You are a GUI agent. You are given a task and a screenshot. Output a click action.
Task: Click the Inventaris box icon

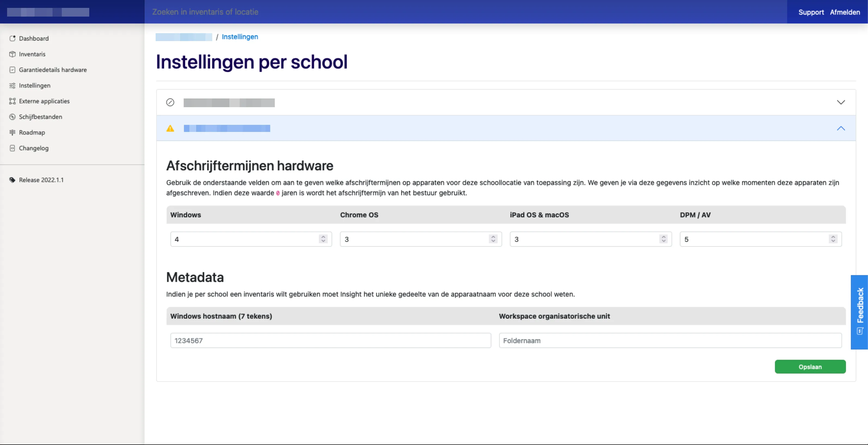pyautogui.click(x=13, y=54)
